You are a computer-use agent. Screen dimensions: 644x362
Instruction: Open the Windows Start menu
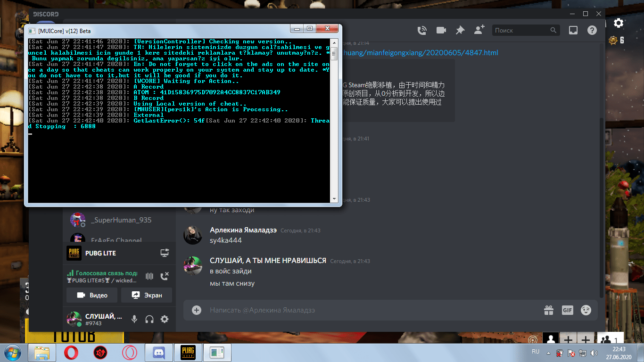[12, 352]
